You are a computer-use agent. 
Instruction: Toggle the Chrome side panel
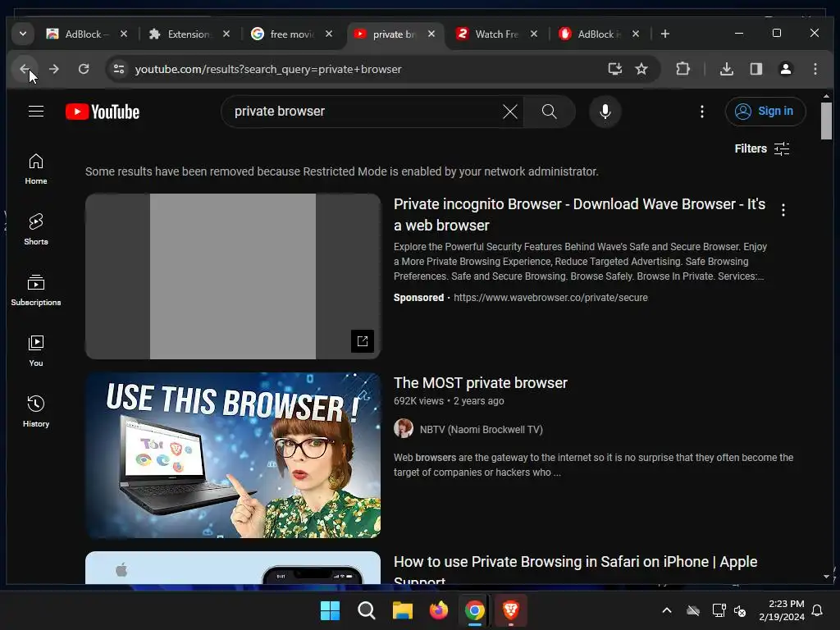(756, 69)
